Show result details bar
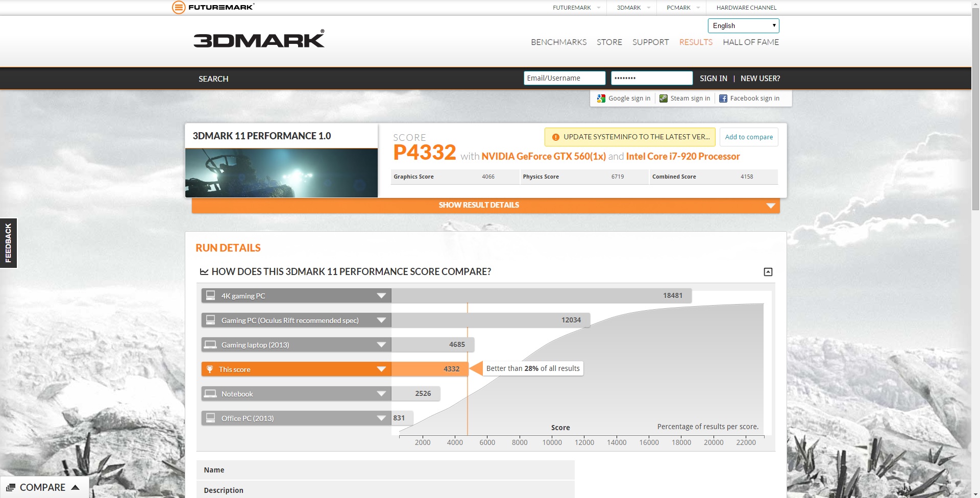The height and width of the screenshot is (498, 980). click(485, 205)
